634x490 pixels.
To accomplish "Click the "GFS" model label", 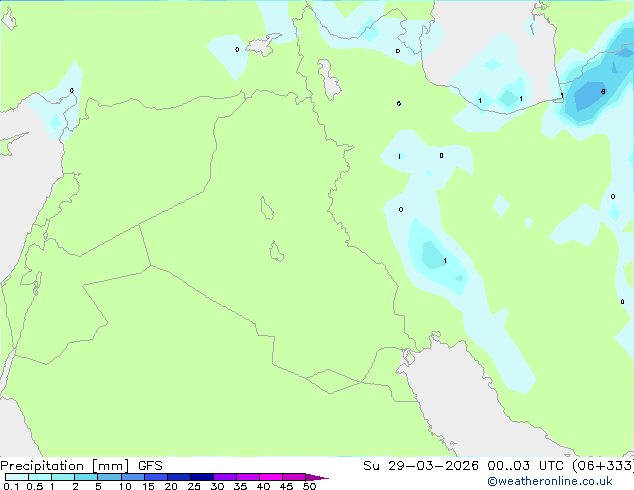I will pos(150,466).
